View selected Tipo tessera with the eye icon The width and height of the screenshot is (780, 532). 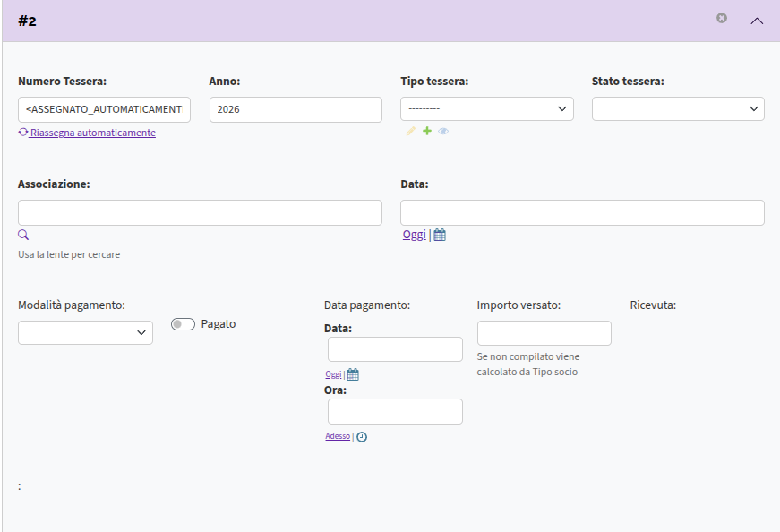pyautogui.click(x=443, y=131)
